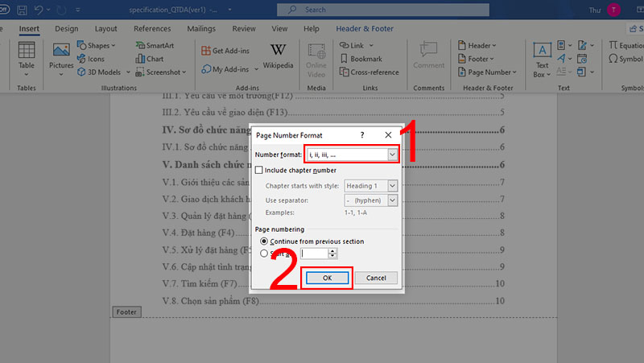
Task: Insert a Cross-reference
Action: click(x=369, y=72)
